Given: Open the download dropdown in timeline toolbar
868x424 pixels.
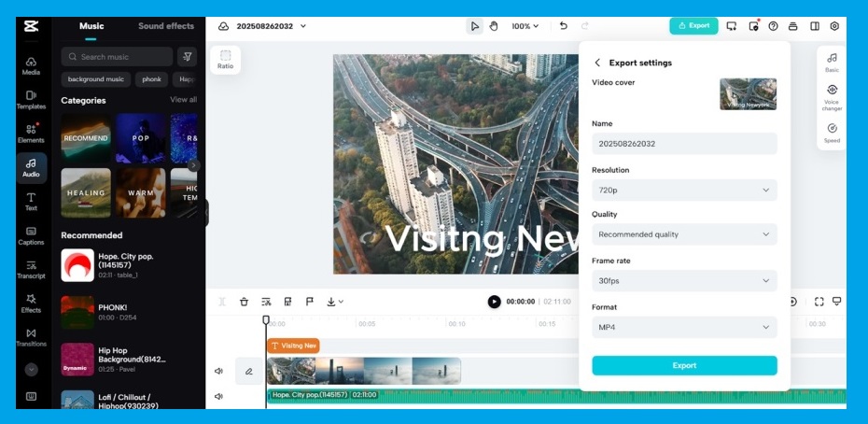Looking at the screenshot, I should 335,302.
